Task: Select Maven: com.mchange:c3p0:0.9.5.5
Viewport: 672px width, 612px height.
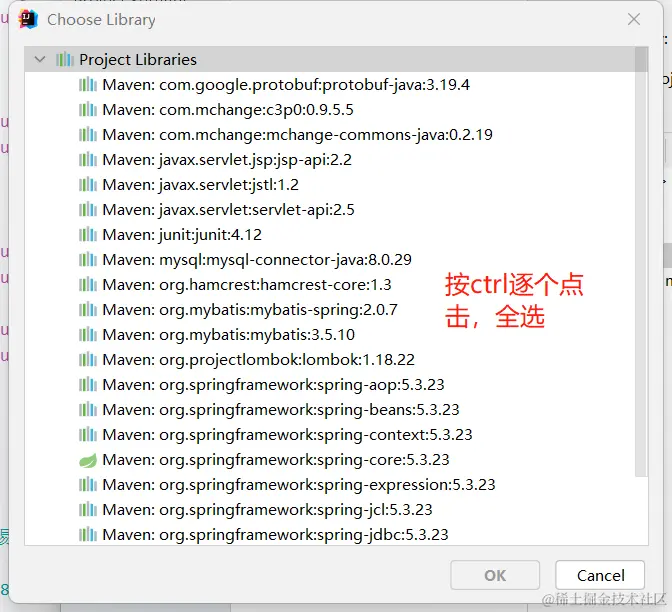Action: [228, 110]
